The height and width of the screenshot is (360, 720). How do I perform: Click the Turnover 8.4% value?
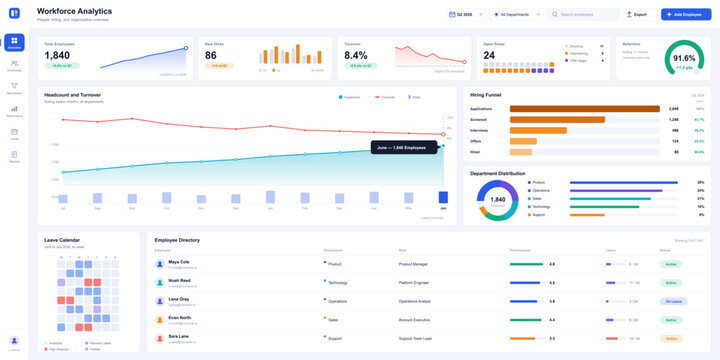pyautogui.click(x=356, y=56)
